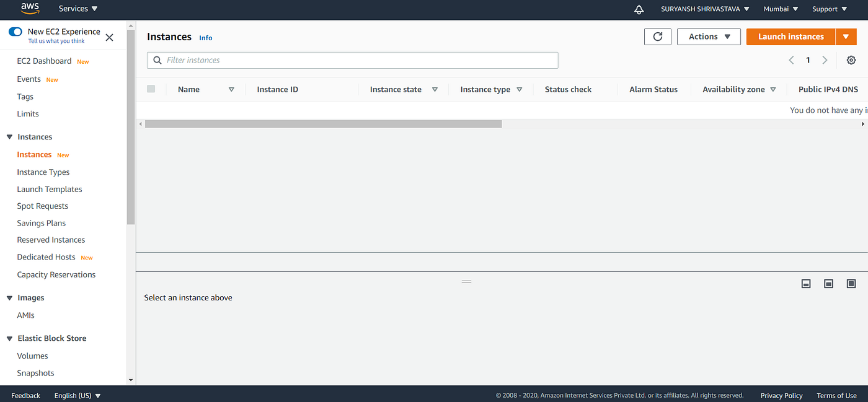Sort by Instance state column arrow
Screen dimensions: 868x402
click(x=435, y=89)
